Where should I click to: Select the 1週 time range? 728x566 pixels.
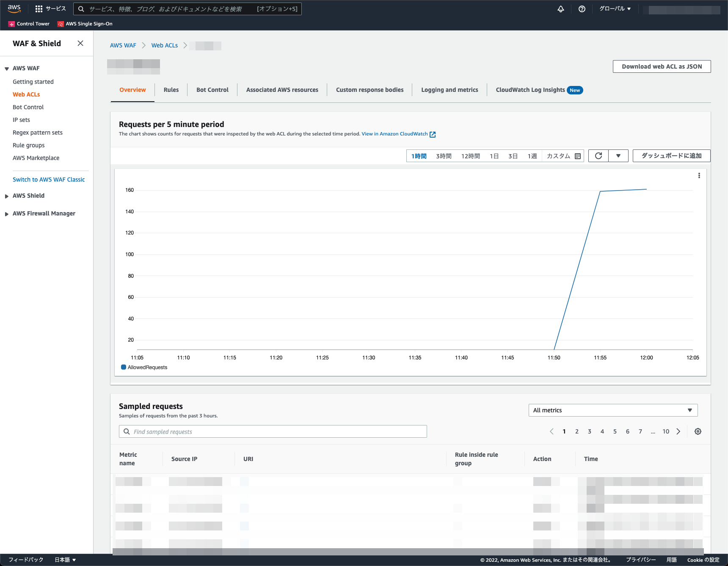(x=532, y=156)
